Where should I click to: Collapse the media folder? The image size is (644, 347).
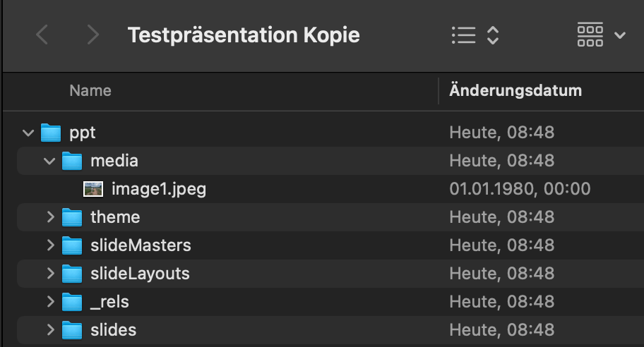(49, 162)
